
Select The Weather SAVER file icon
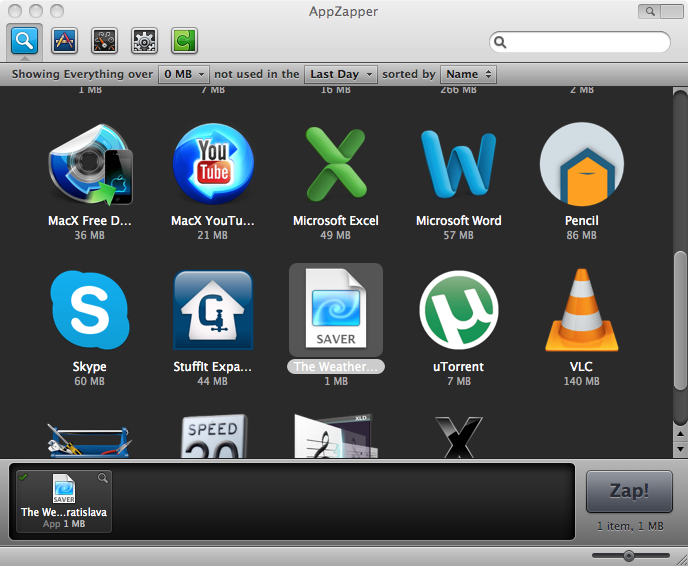336,309
